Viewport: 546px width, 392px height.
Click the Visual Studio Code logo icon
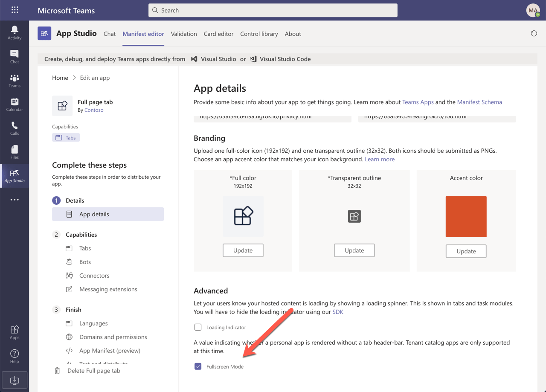pyautogui.click(x=253, y=59)
